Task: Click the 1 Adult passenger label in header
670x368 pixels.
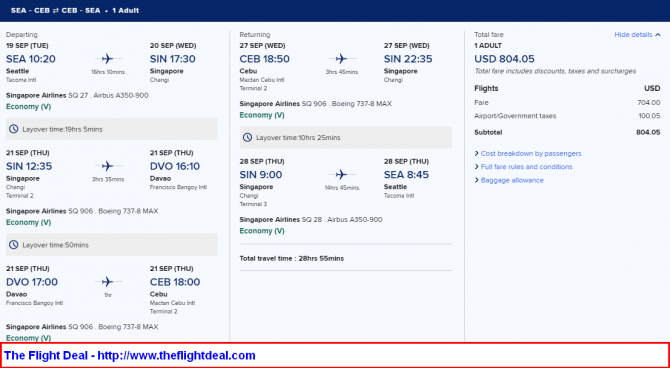Action: click(x=126, y=11)
